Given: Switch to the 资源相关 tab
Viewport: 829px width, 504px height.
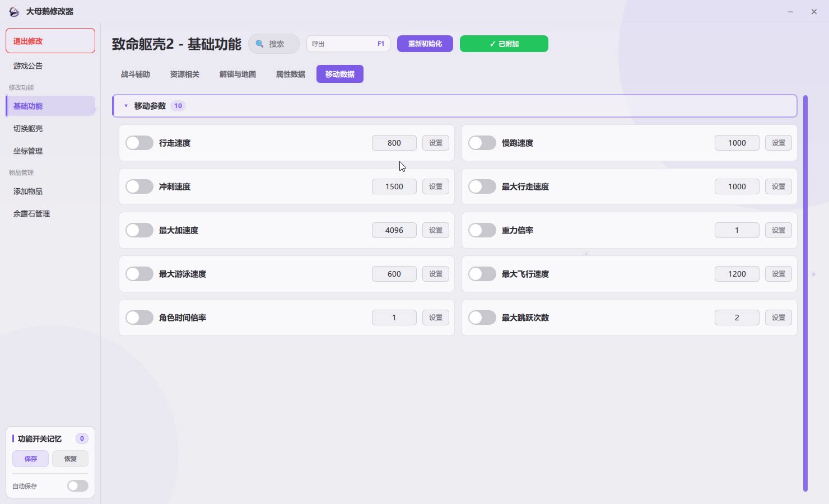Looking at the screenshot, I should 185,74.
